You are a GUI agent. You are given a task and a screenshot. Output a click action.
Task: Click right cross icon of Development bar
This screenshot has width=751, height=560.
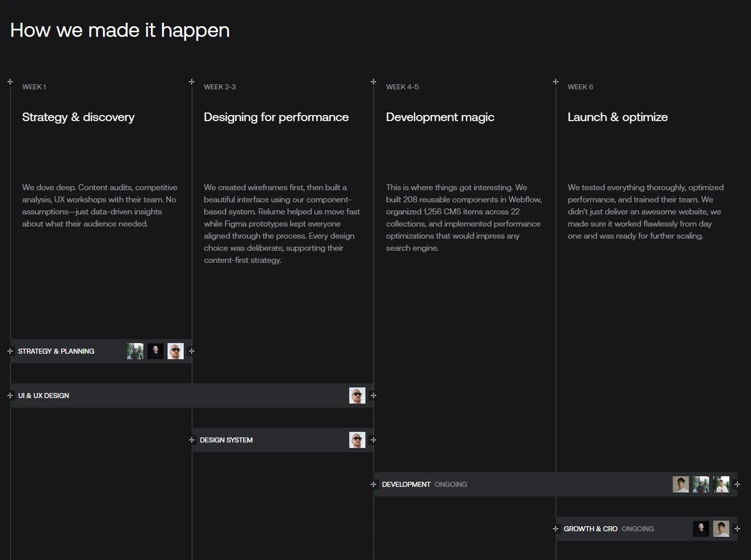pyautogui.click(x=737, y=484)
